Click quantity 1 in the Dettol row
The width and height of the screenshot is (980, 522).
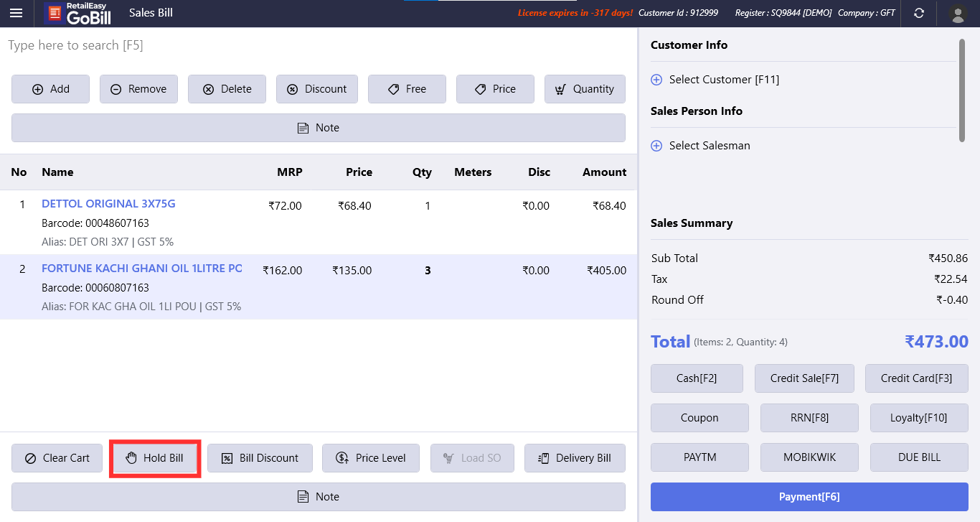[x=428, y=206]
